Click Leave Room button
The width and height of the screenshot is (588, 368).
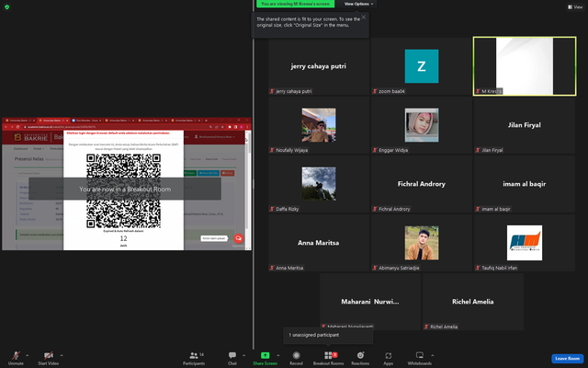[x=567, y=359]
